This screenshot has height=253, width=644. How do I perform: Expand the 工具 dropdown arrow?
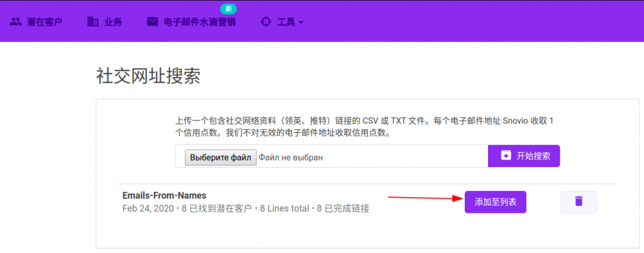[301, 22]
